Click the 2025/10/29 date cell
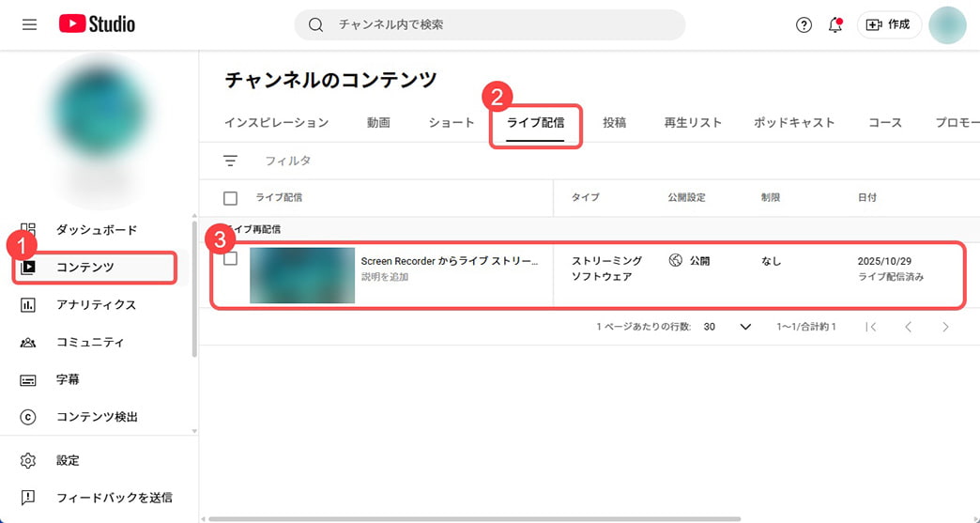 coord(885,261)
